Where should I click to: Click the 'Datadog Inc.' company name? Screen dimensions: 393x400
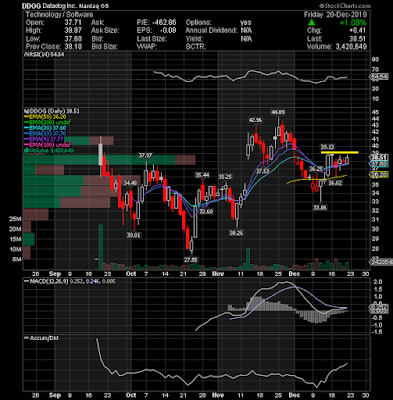59,6
